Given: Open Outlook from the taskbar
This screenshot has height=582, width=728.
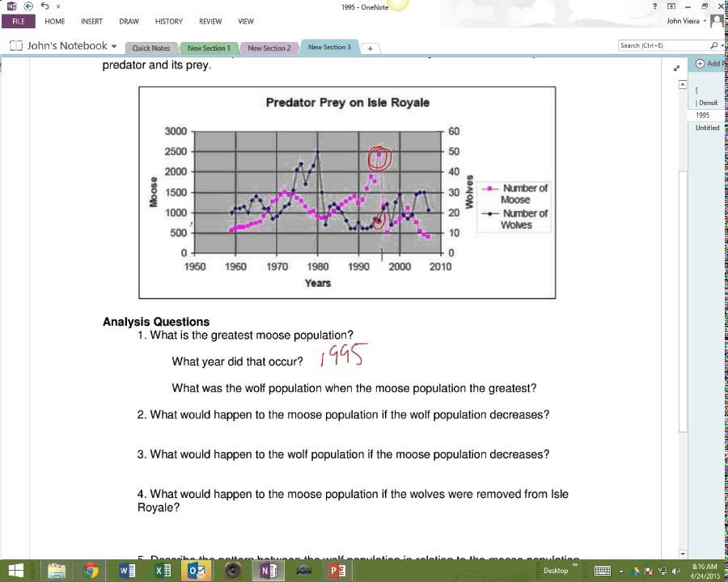Looking at the screenshot, I should point(197,571).
